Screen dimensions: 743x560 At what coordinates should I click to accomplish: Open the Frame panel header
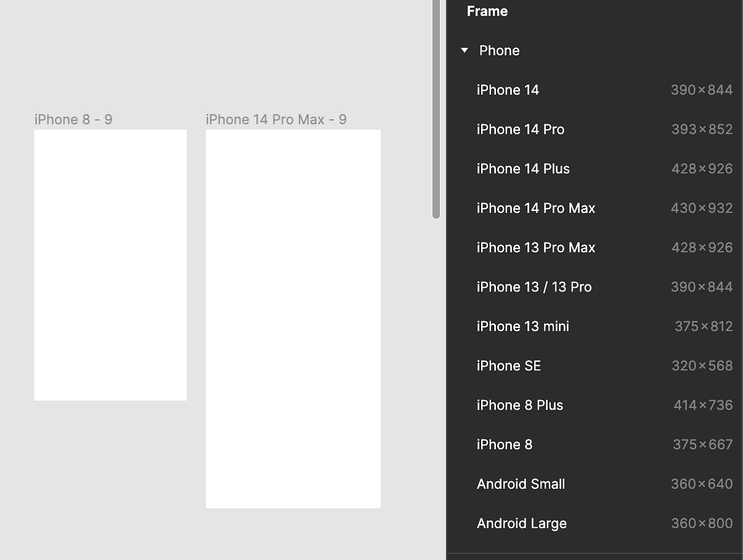pos(487,11)
